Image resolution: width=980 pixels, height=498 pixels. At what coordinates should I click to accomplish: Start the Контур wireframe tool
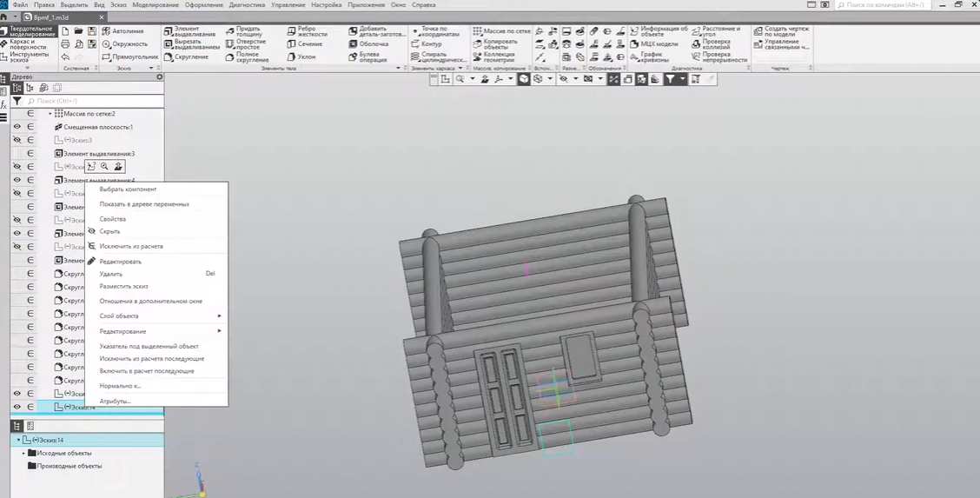[x=427, y=43]
